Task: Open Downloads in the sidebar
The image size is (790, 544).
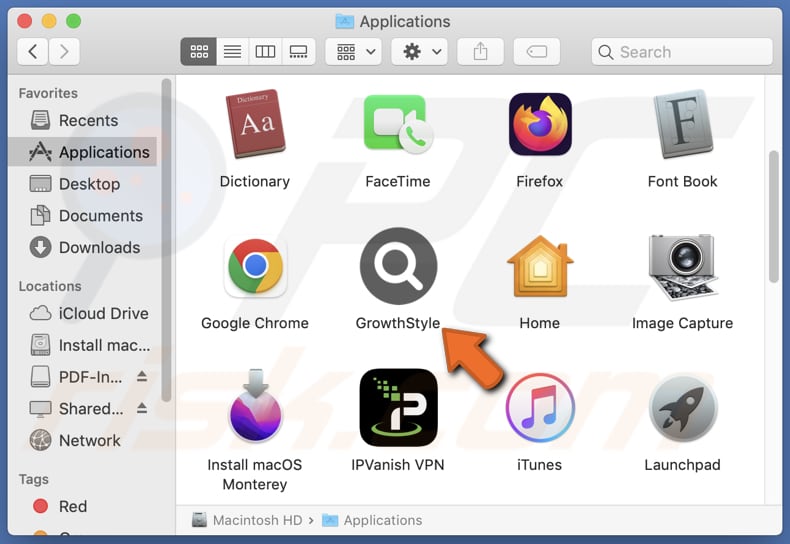Action: click(84, 247)
